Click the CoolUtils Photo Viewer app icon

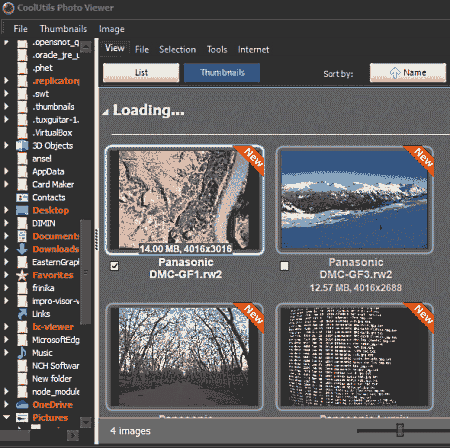8,8
